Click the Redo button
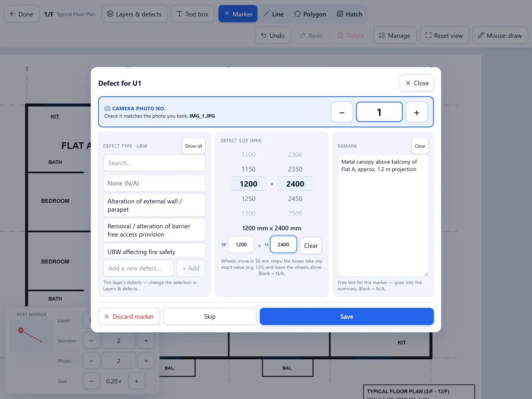Image resolution: width=532 pixels, height=399 pixels. click(x=311, y=35)
